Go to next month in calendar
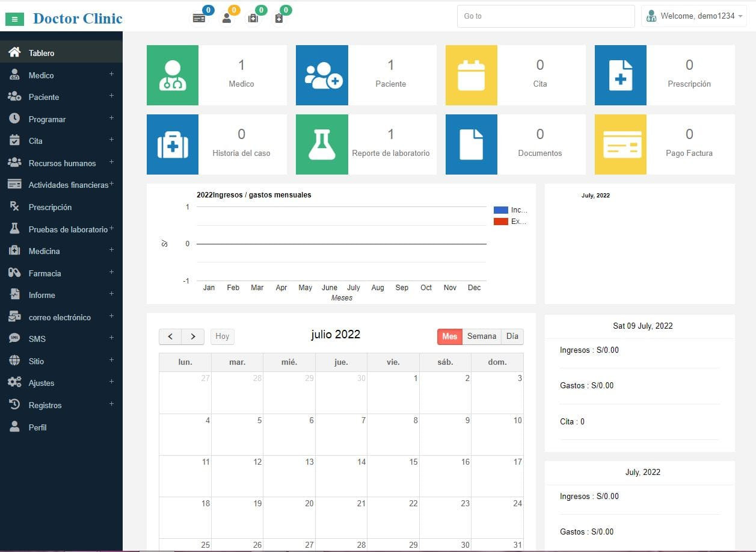 point(193,336)
